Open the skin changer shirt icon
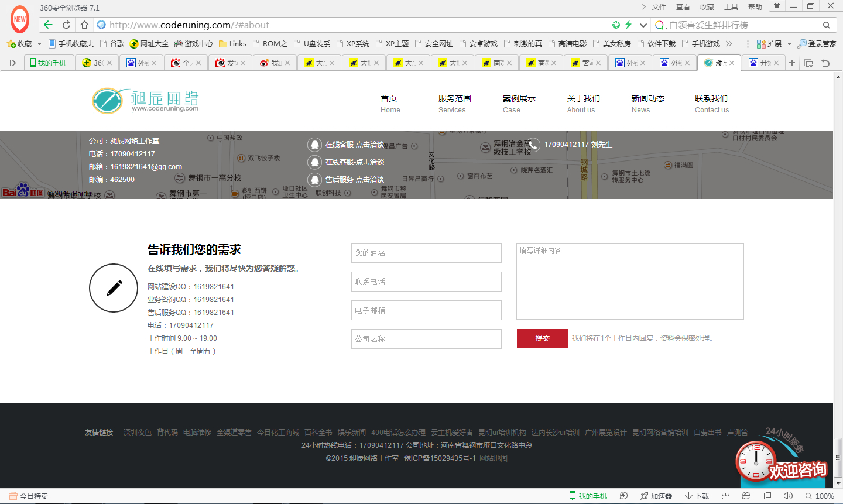The image size is (843, 504). [777, 6]
